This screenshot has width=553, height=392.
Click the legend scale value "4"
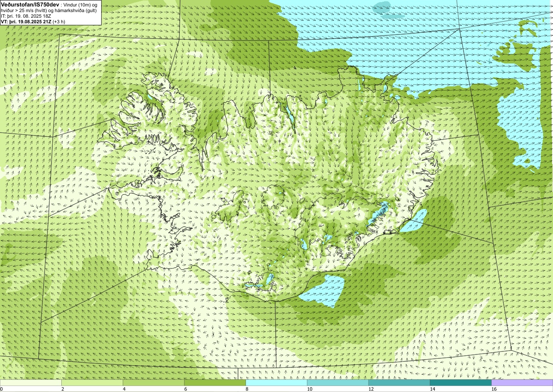[x=124, y=389]
